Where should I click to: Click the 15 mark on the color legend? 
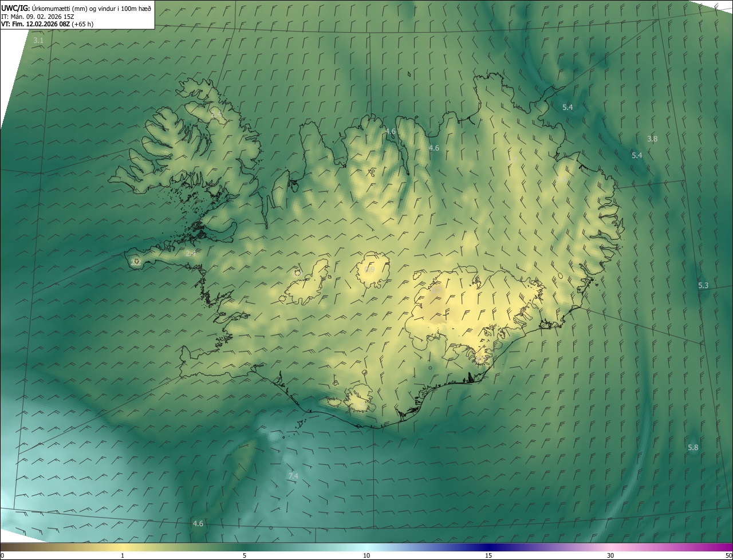tap(488, 555)
